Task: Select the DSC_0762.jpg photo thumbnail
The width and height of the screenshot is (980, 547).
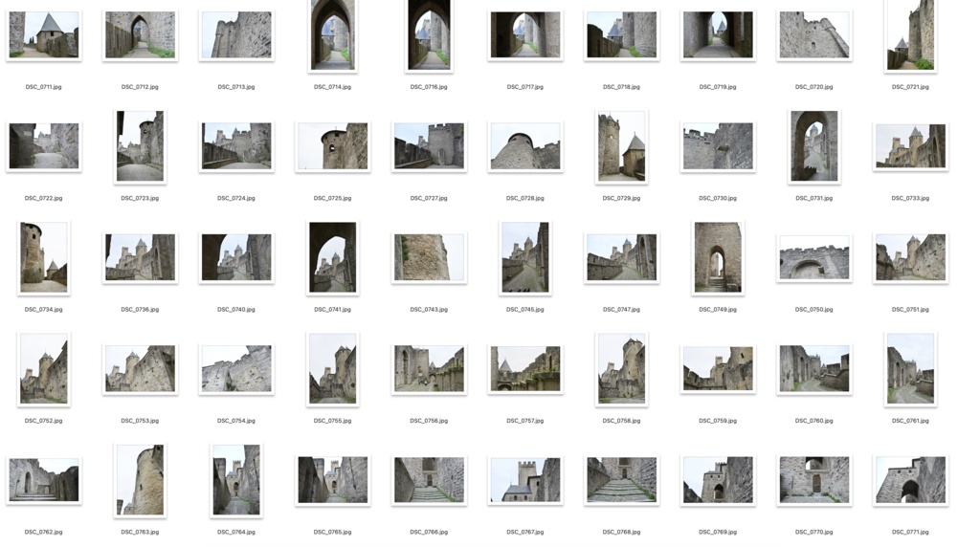Action: click(x=44, y=479)
